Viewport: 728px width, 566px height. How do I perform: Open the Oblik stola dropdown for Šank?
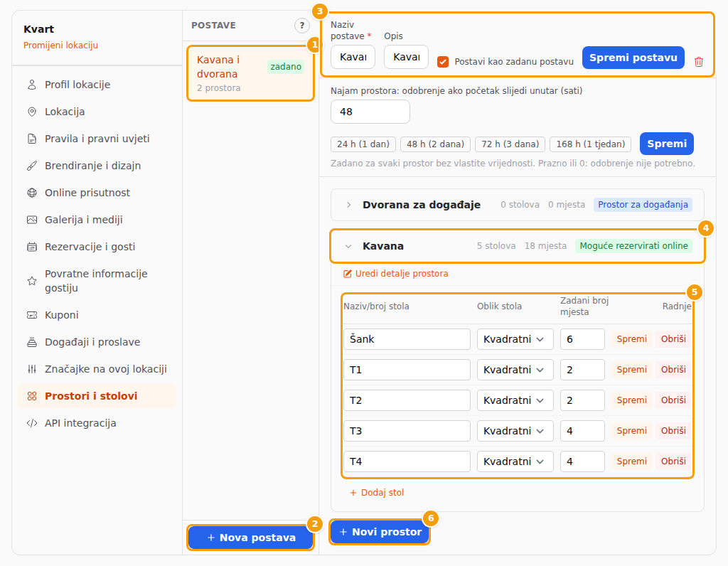pyautogui.click(x=515, y=339)
